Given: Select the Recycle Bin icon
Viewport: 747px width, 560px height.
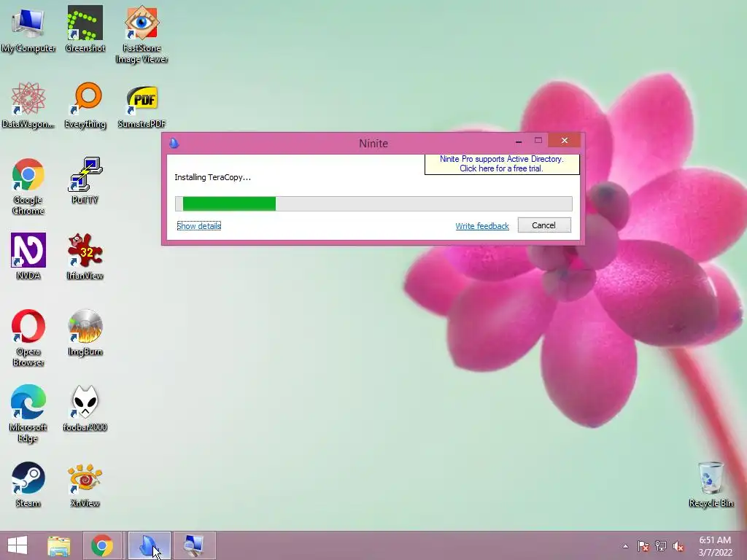Looking at the screenshot, I should click(711, 484).
